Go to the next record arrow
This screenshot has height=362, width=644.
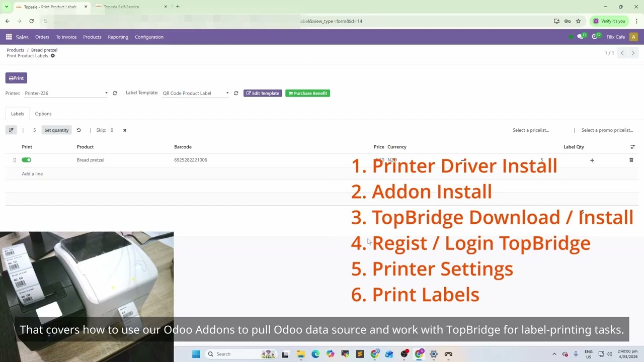[633, 53]
